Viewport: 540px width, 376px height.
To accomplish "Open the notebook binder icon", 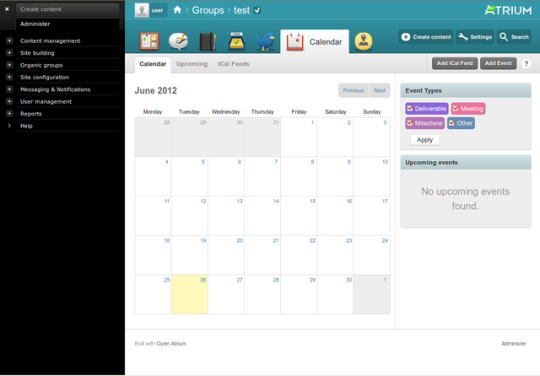I will pyautogui.click(x=208, y=42).
